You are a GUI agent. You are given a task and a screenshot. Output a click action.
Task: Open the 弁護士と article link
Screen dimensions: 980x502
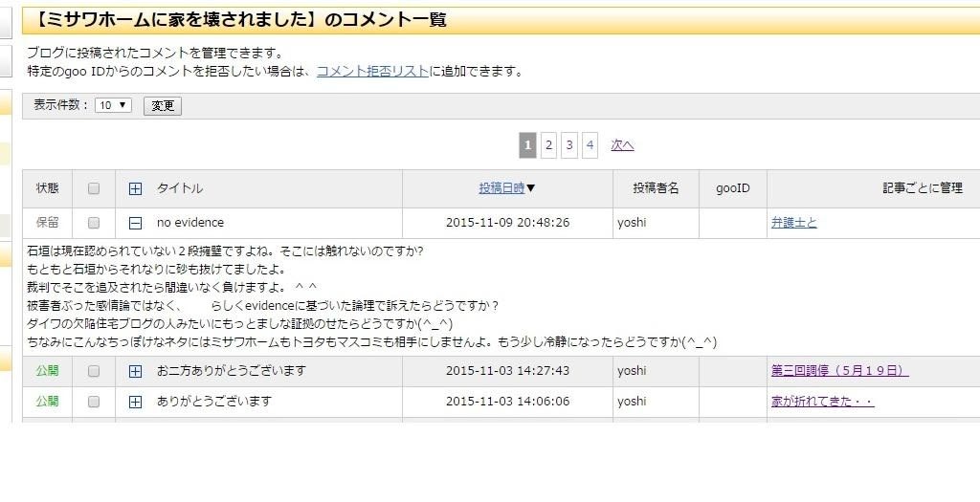click(793, 222)
